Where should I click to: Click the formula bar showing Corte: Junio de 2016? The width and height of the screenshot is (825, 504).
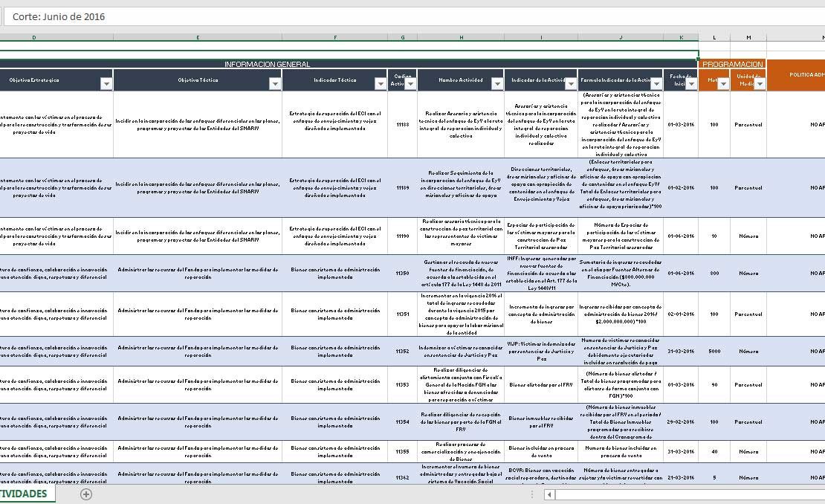(415, 17)
